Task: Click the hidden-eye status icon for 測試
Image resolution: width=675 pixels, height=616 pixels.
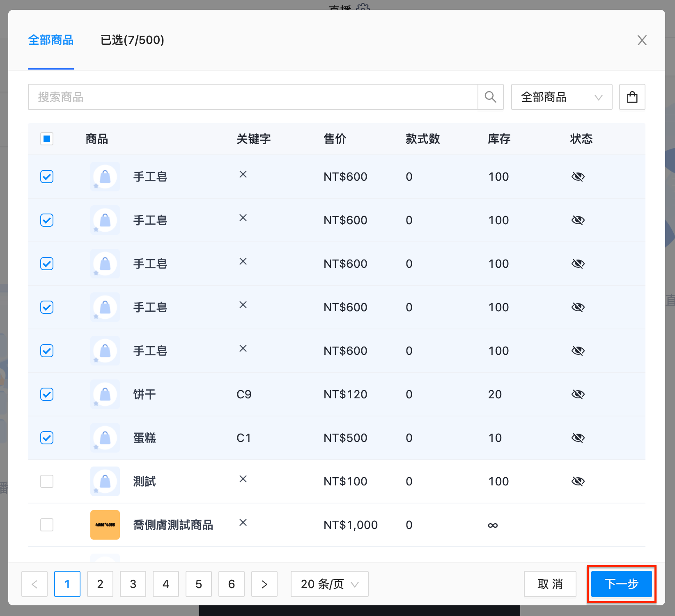Action: (x=578, y=481)
